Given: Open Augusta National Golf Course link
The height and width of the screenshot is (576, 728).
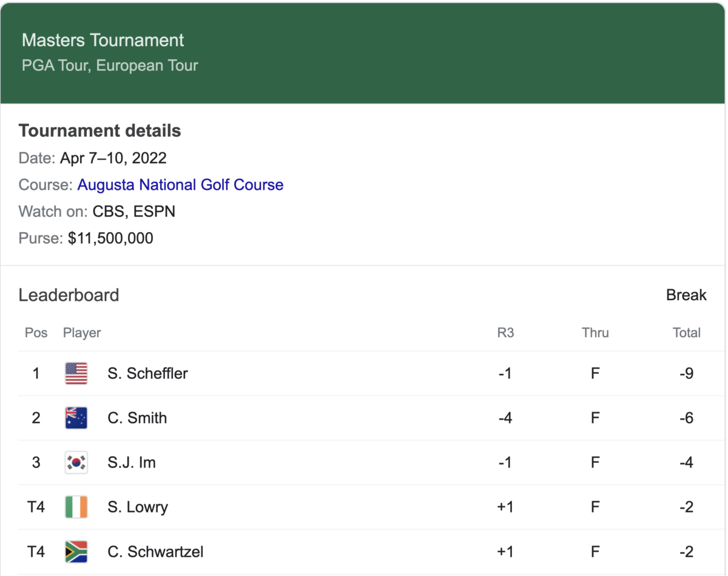Looking at the screenshot, I should point(180,185).
